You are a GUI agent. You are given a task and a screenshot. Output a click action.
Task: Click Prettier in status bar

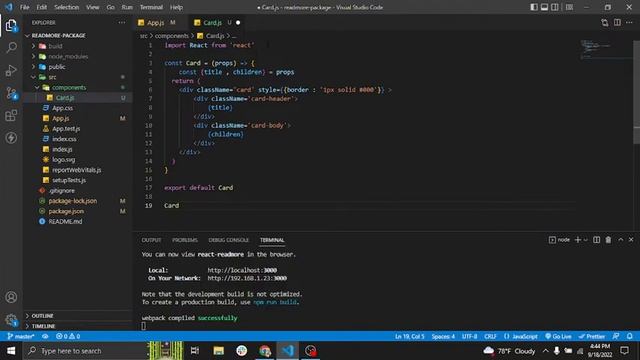[x=591, y=336]
